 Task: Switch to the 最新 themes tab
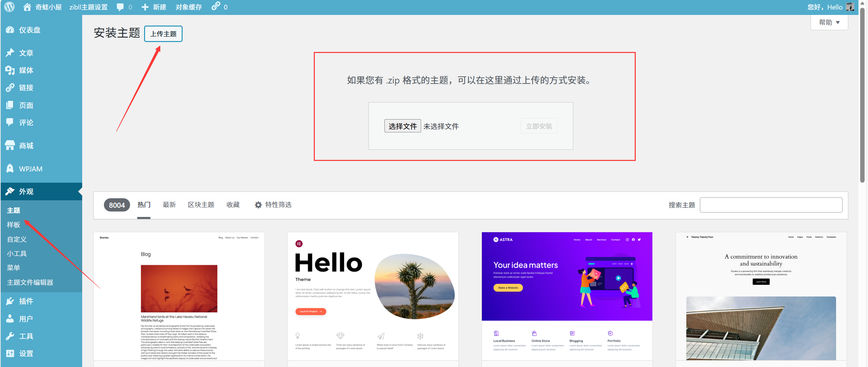(169, 205)
